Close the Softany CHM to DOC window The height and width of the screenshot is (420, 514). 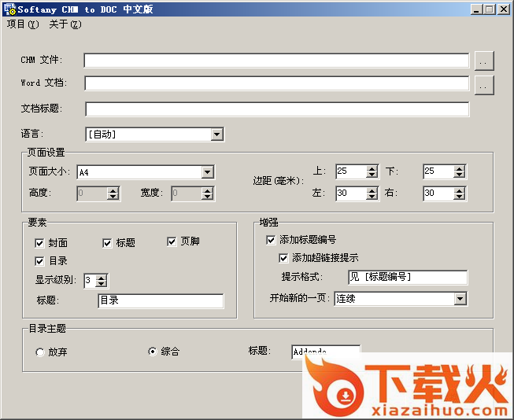click(503, 9)
